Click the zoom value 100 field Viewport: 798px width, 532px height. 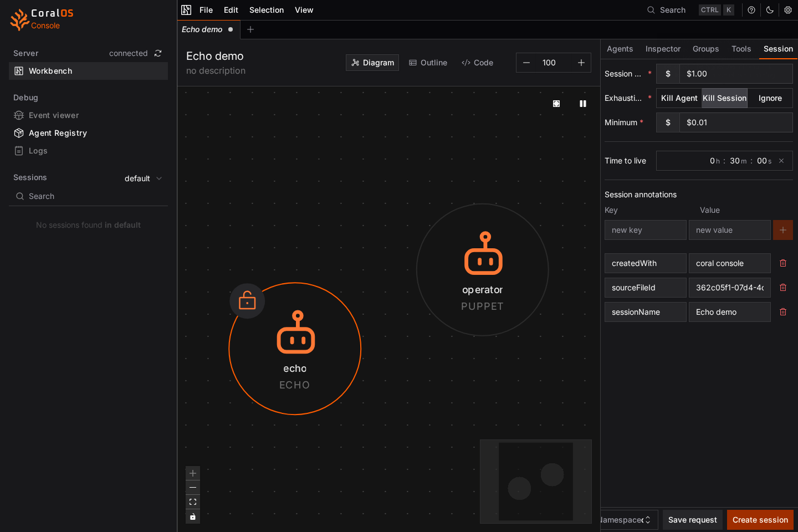click(x=554, y=63)
